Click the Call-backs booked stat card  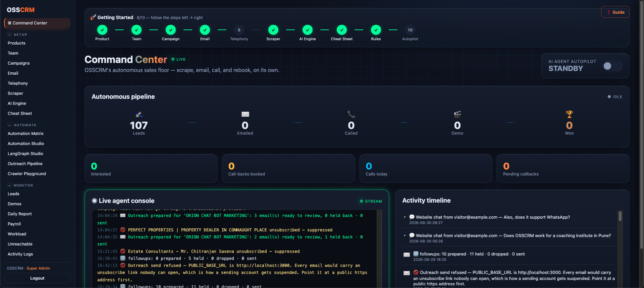(288, 168)
